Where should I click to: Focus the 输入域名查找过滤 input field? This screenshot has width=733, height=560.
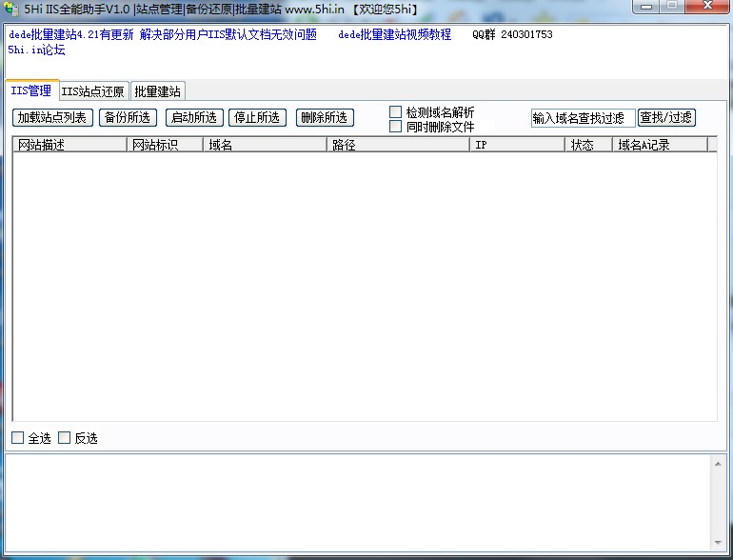[583, 118]
